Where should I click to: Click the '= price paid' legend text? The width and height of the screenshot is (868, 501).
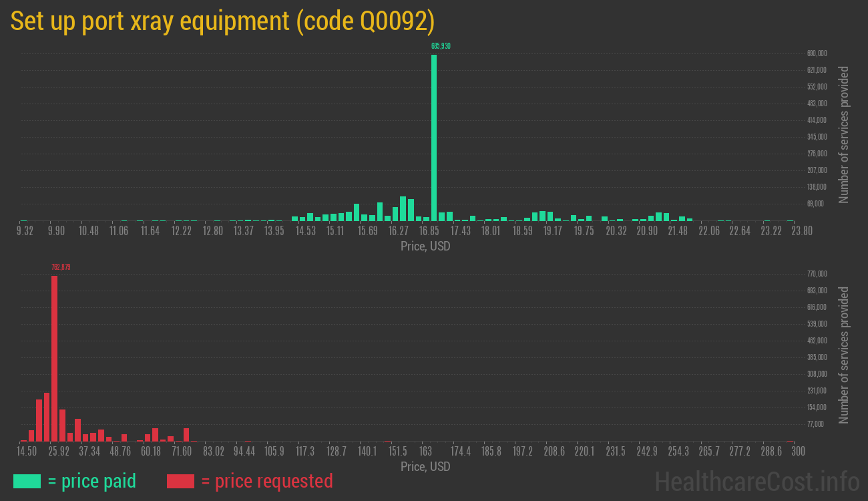92,481
